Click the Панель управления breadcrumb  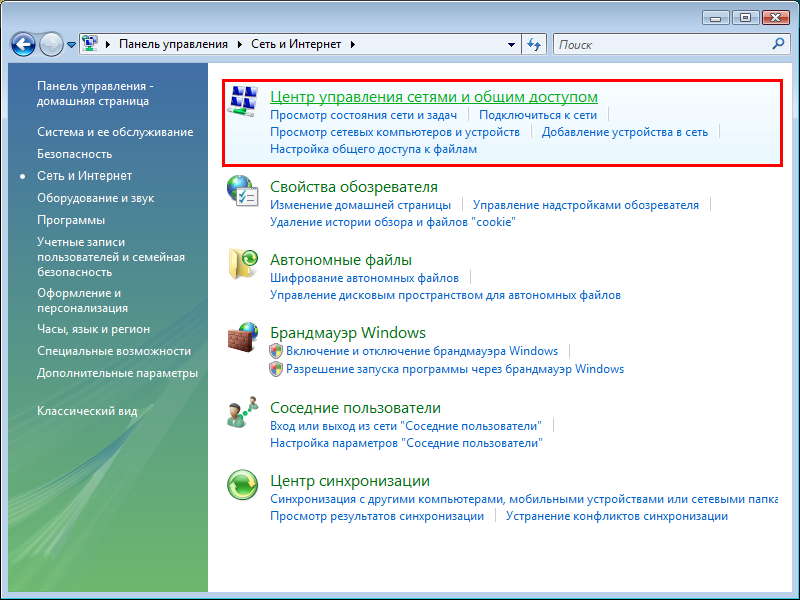[173, 44]
